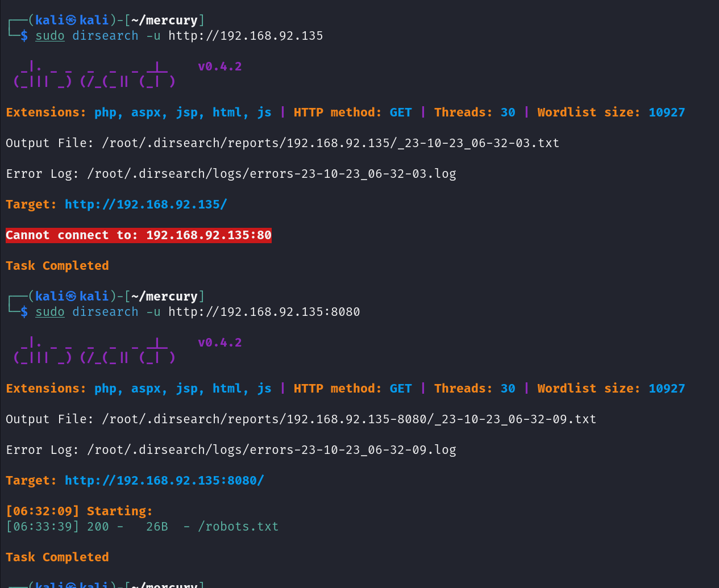
Task: Click the second Threads value 30
Action: [508, 389]
